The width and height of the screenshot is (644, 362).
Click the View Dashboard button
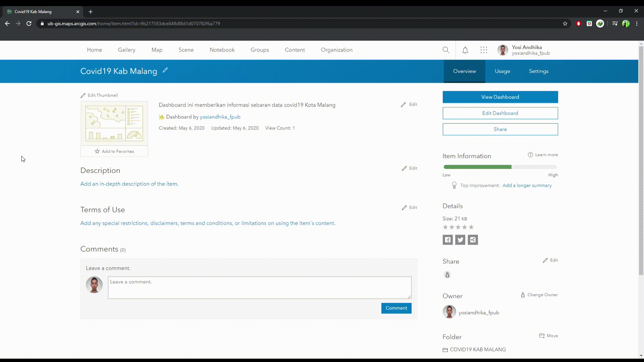[x=500, y=97]
